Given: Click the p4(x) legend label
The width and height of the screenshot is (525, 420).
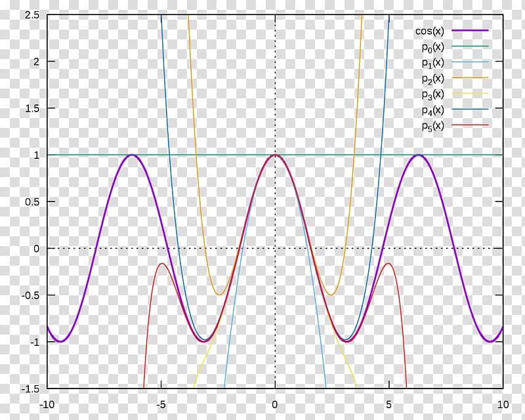Looking at the screenshot, I should [x=432, y=110].
